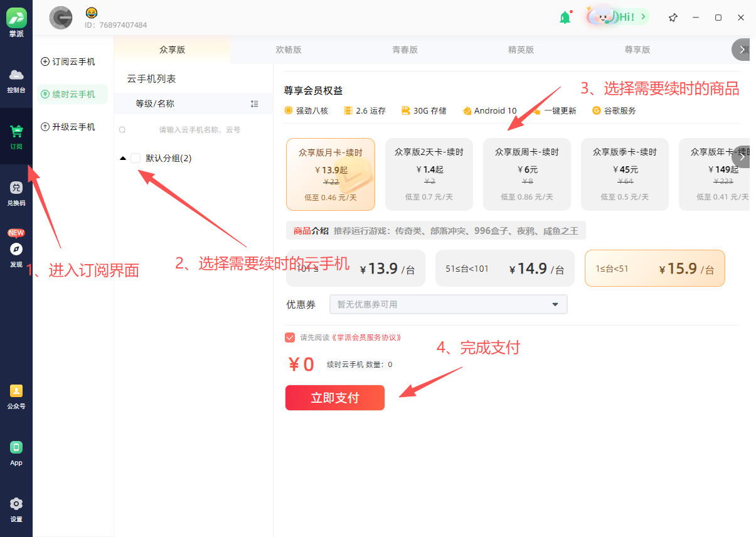This screenshot has width=756, height=537.
Task: Uncheck the 掌派会员服务协议 agreement checkbox
Action: point(290,338)
